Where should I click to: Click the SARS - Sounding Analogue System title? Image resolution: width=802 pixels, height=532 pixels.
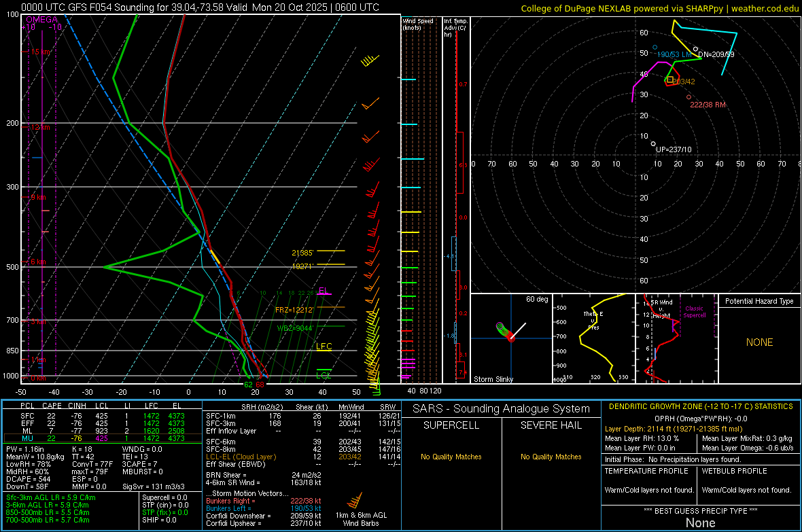(x=501, y=408)
